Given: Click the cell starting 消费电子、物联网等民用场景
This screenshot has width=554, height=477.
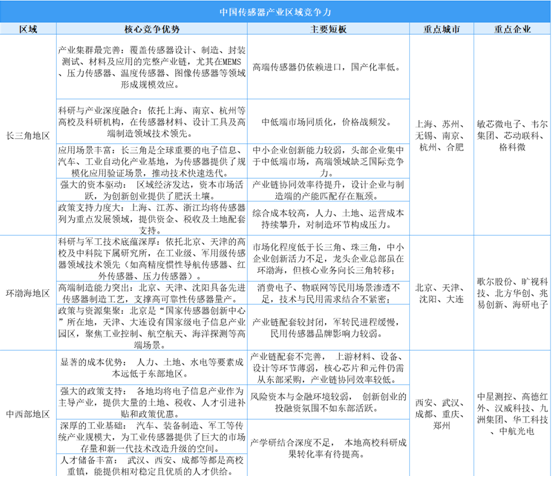Looking at the screenshot, I should (x=329, y=293).
